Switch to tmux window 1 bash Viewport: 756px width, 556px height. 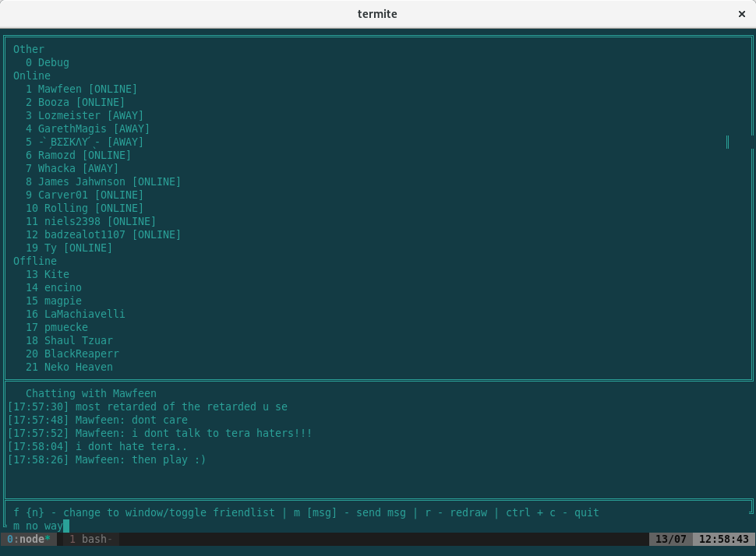click(91, 539)
